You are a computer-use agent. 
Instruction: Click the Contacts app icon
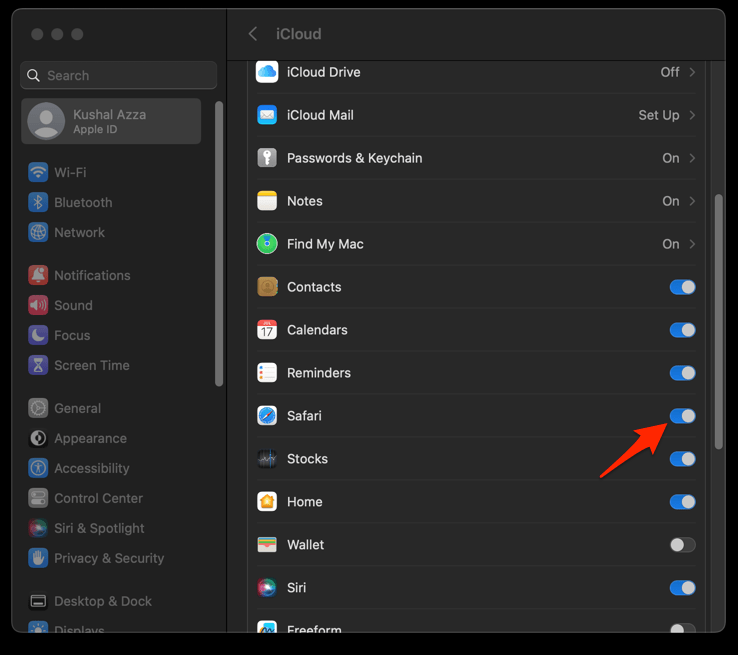point(267,287)
